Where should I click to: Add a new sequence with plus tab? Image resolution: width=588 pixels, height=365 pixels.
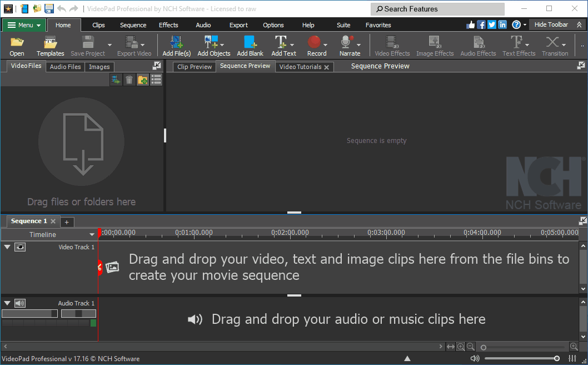67,222
